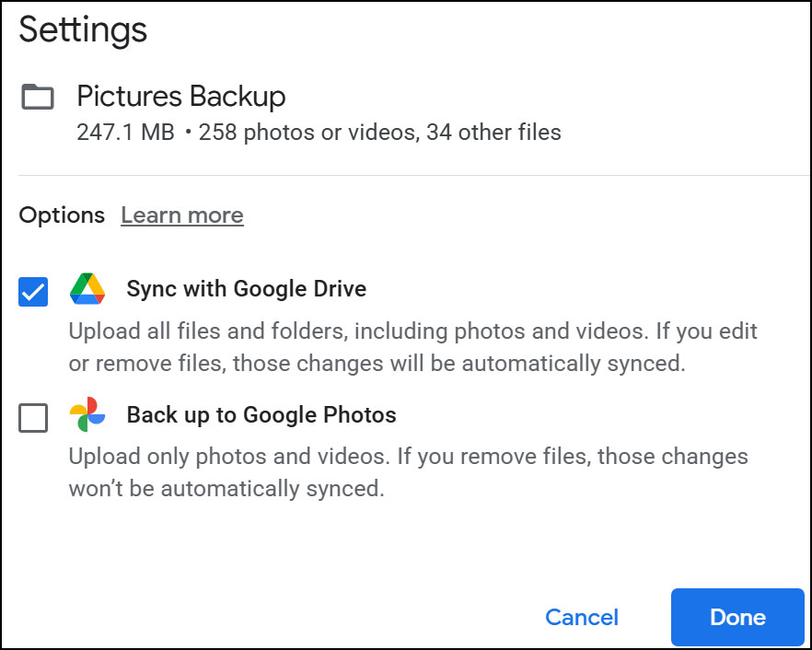Open the Learn more link
Screen dimensions: 812x650
click(181, 215)
